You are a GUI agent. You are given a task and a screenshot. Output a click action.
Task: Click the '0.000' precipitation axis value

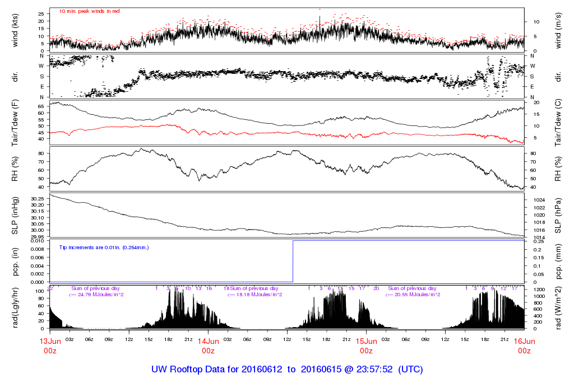tap(38, 282)
